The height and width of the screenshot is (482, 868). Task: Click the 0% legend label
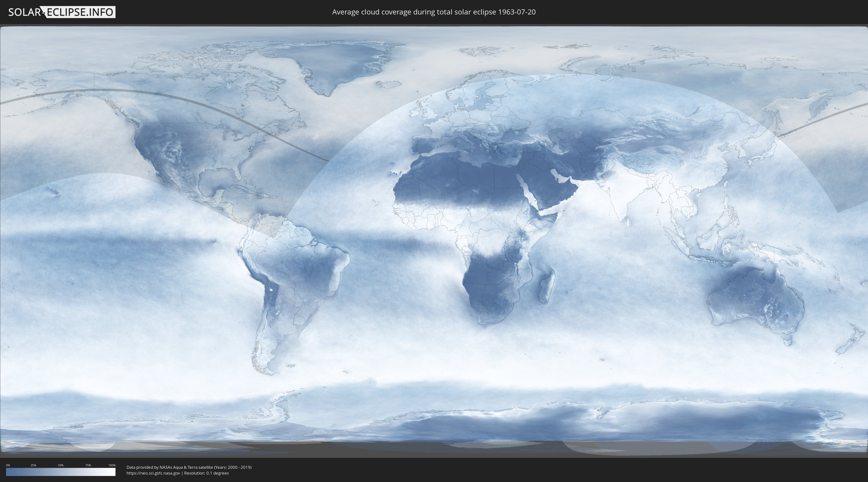(x=8, y=465)
